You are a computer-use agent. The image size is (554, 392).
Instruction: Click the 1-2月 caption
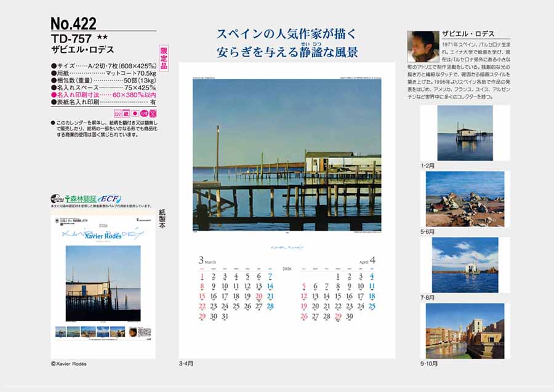pyautogui.click(x=428, y=166)
